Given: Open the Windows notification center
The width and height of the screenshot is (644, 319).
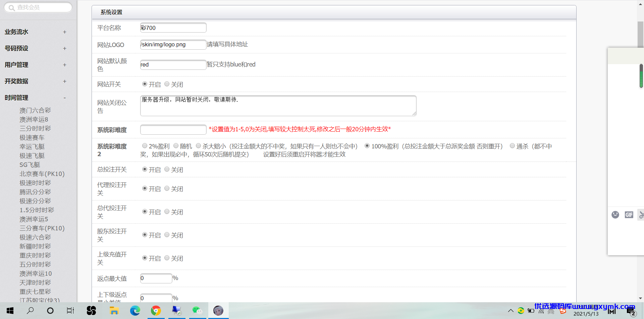Looking at the screenshot, I should pyautogui.click(x=631, y=311).
